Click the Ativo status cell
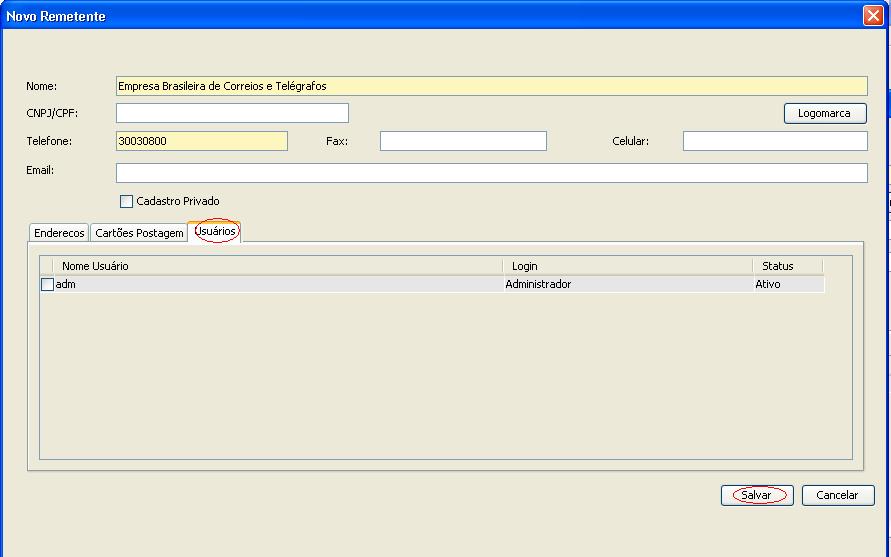Screen dimensions: 891x557 pos(789,284)
